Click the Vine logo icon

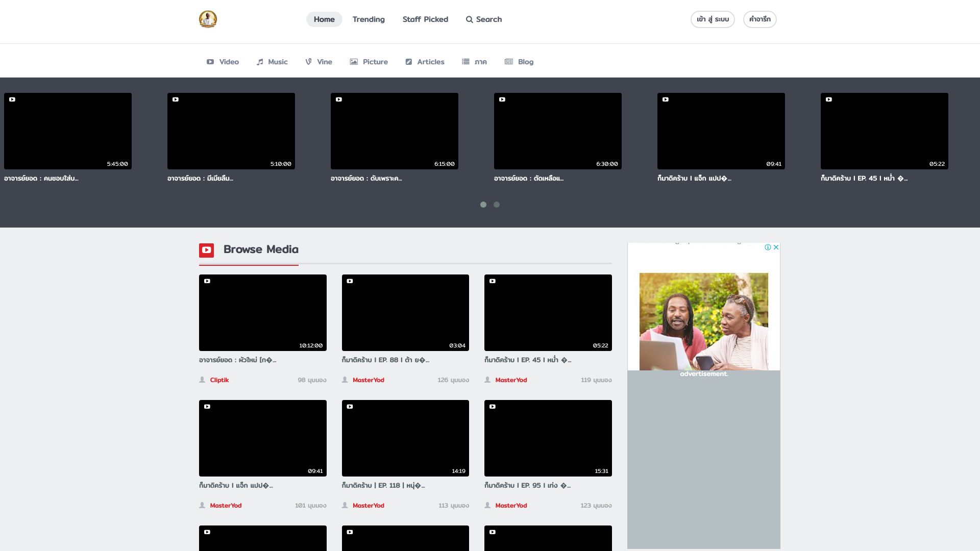coord(308,62)
